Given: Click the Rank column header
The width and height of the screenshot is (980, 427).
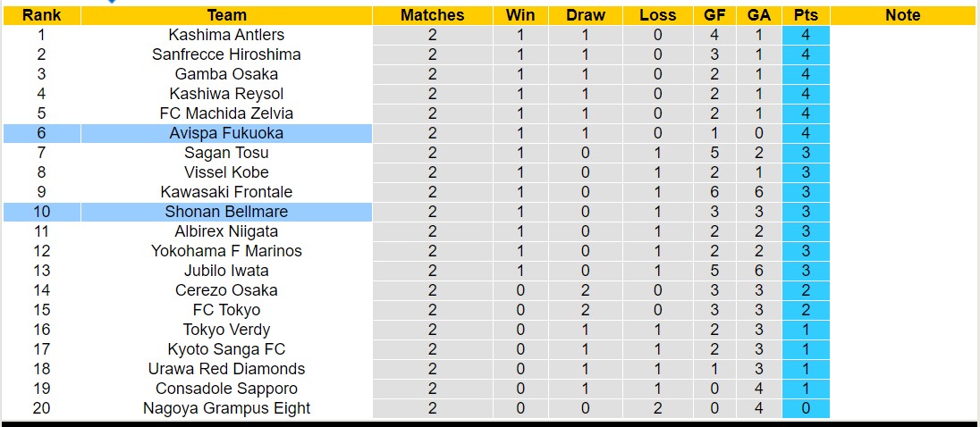Looking at the screenshot, I should (41, 15).
